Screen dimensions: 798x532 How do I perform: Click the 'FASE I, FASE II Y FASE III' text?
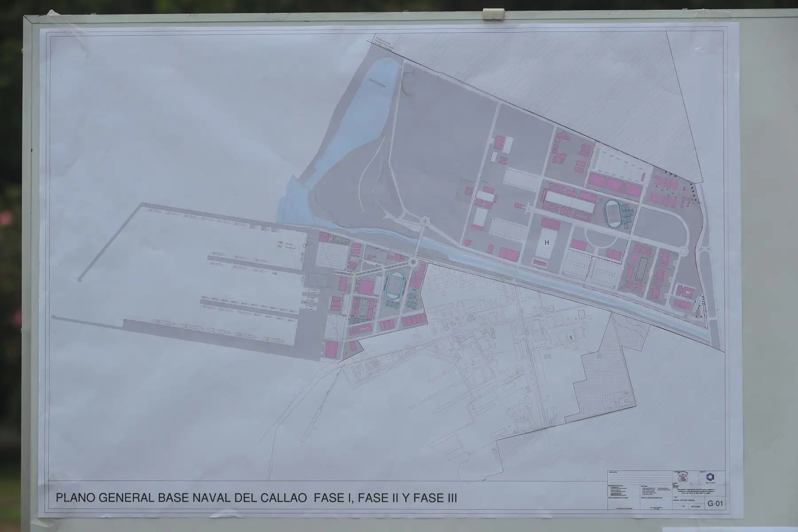click(385, 498)
